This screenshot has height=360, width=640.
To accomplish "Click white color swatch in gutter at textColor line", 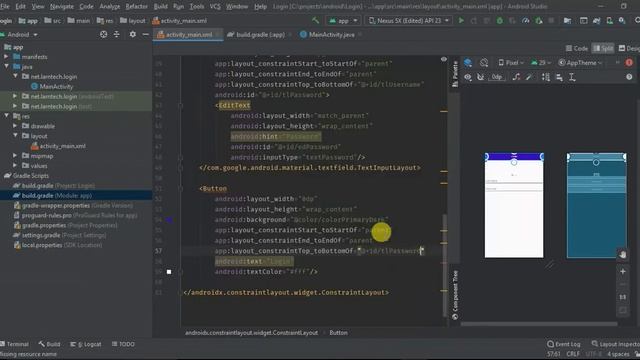I will pyautogui.click(x=169, y=271).
